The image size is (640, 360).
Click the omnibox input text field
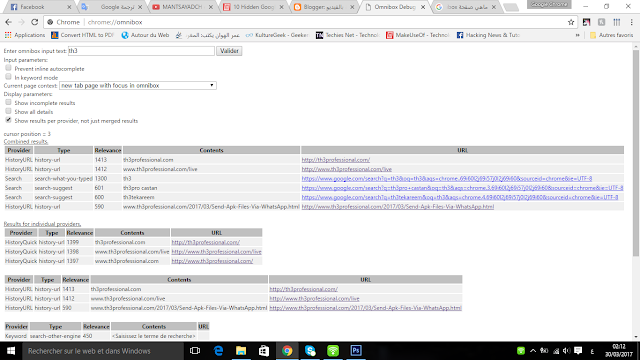point(141,51)
